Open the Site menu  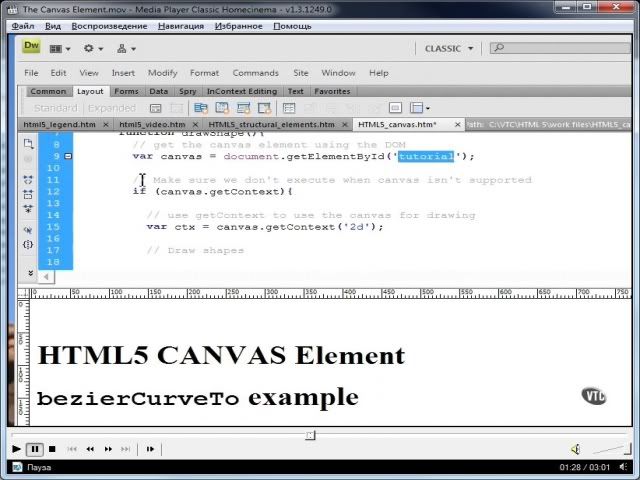pyautogui.click(x=300, y=73)
